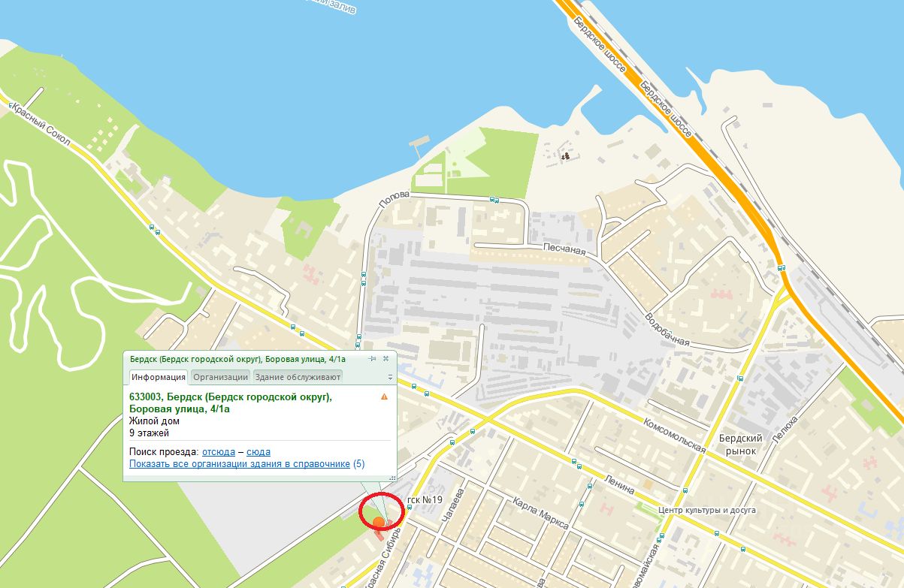Expand the popup tabs overflow arrow
This screenshot has width=904, height=588.
(x=390, y=377)
